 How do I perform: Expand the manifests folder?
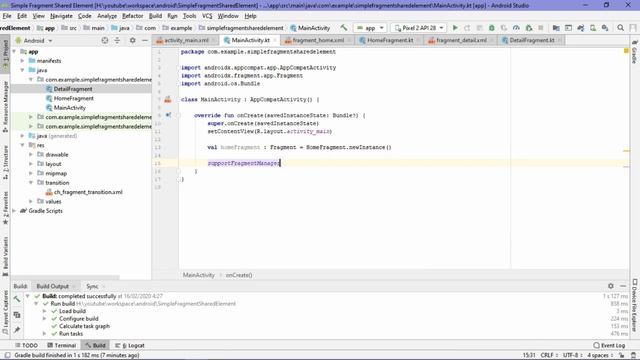click(22, 61)
